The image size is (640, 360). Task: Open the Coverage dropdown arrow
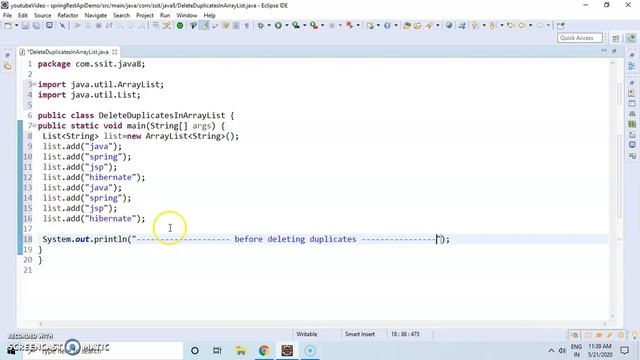coord(304,25)
